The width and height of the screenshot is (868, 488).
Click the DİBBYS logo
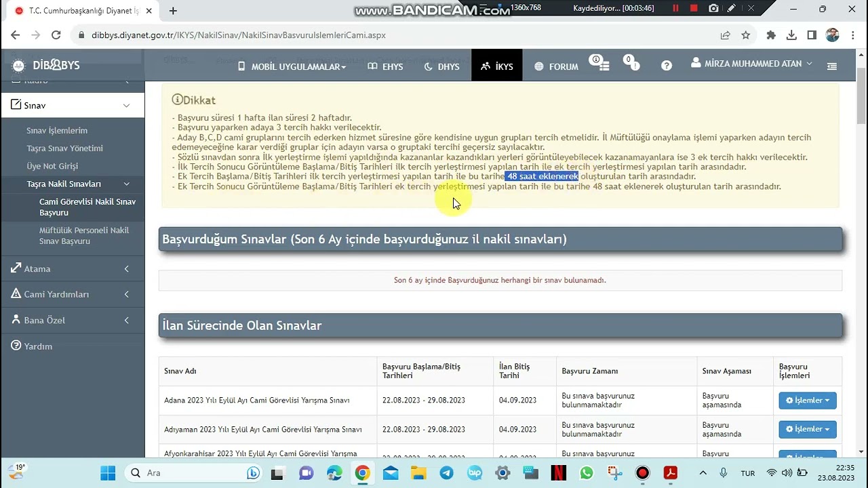(x=46, y=65)
